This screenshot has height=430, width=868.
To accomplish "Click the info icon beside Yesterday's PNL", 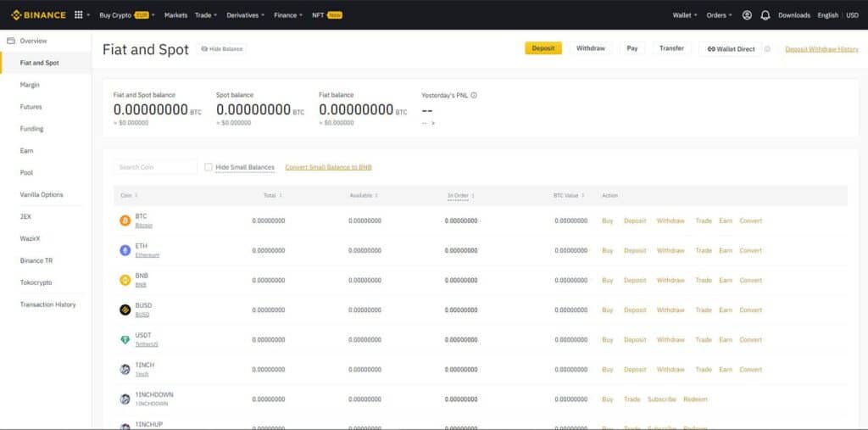I will [x=474, y=95].
